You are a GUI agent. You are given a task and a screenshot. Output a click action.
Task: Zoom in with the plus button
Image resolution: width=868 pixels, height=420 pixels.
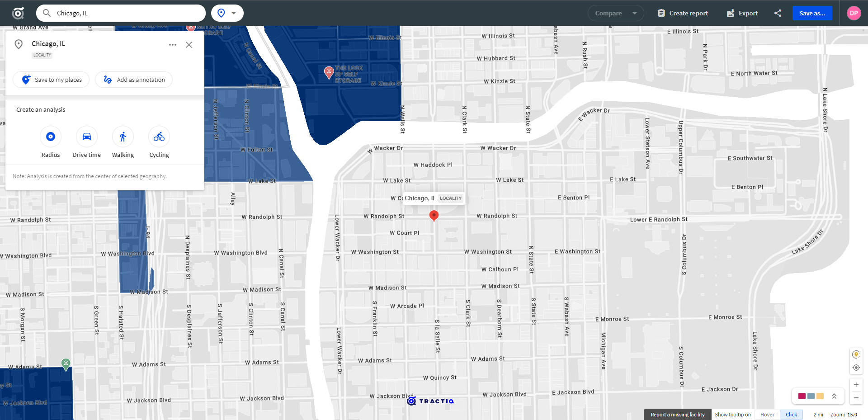pyautogui.click(x=856, y=385)
